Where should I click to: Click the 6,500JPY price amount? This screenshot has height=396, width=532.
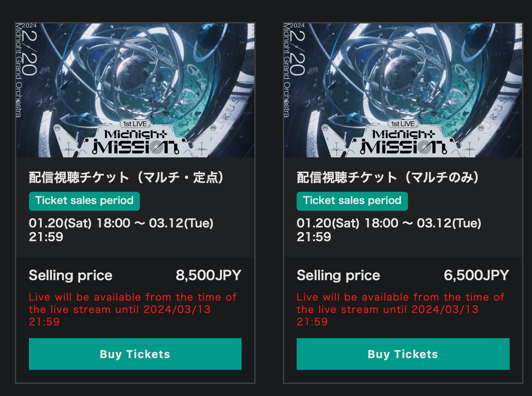[476, 275]
